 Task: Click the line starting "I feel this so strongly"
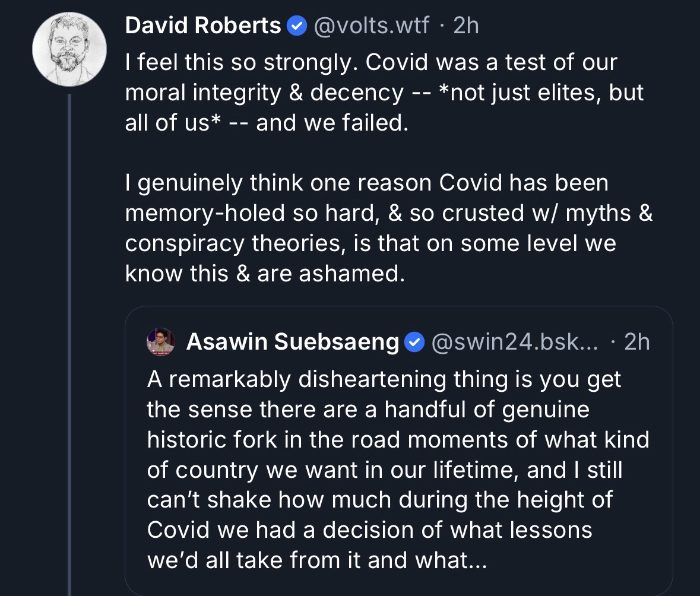pos(371,62)
